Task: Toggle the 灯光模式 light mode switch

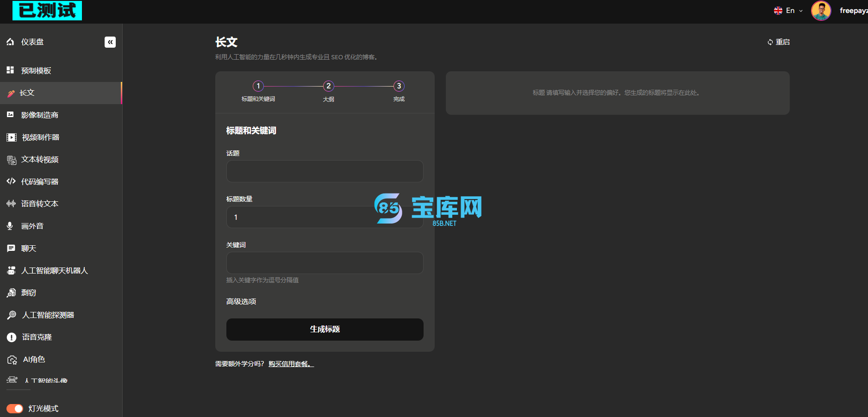Action: point(15,409)
